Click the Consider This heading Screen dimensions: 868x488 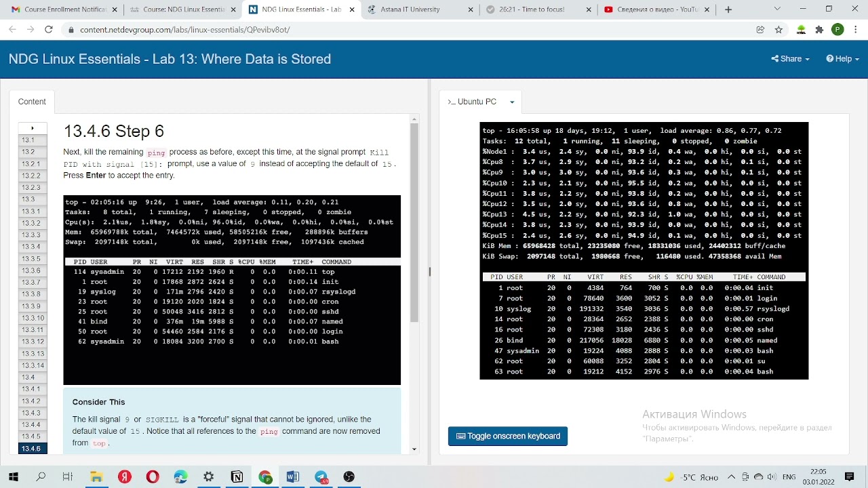99,402
